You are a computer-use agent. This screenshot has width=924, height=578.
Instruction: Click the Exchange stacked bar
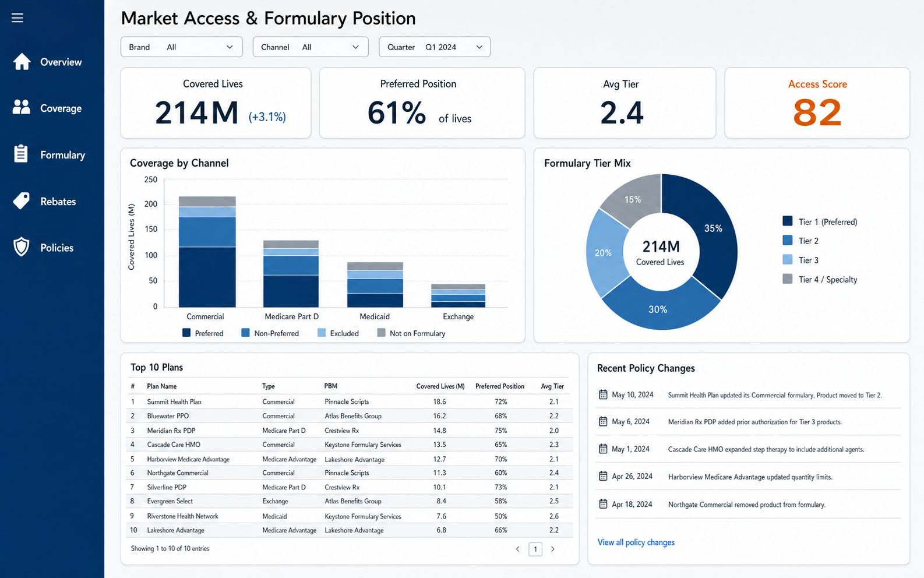(458, 295)
